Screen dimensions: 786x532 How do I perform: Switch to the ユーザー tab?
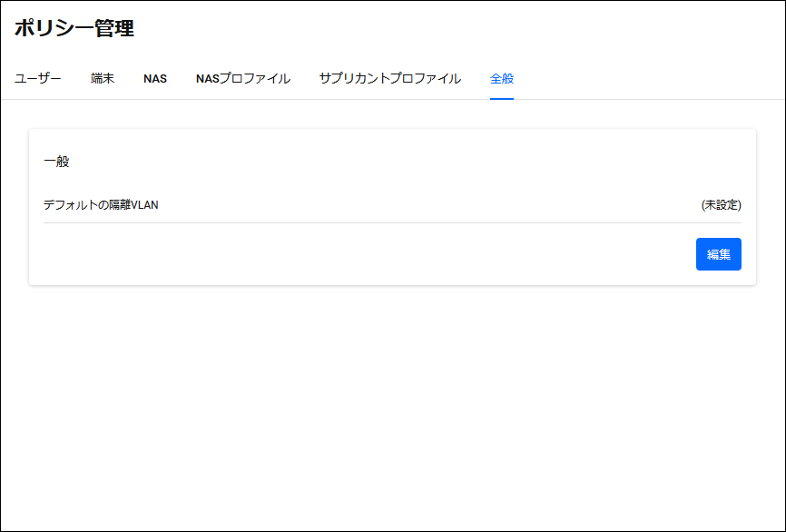click(x=37, y=79)
